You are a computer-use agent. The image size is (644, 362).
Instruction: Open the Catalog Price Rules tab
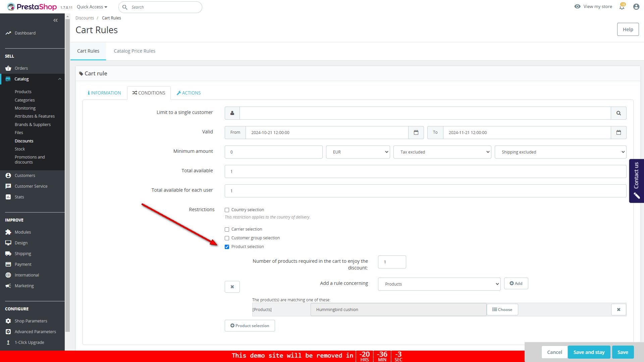pyautogui.click(x=135, y=51)
